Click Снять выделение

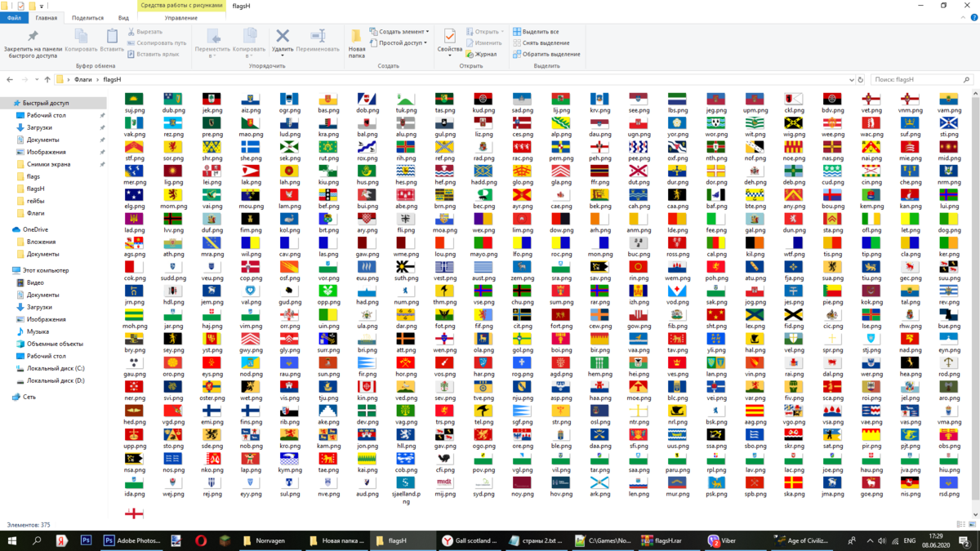click(x=541, y=42)
